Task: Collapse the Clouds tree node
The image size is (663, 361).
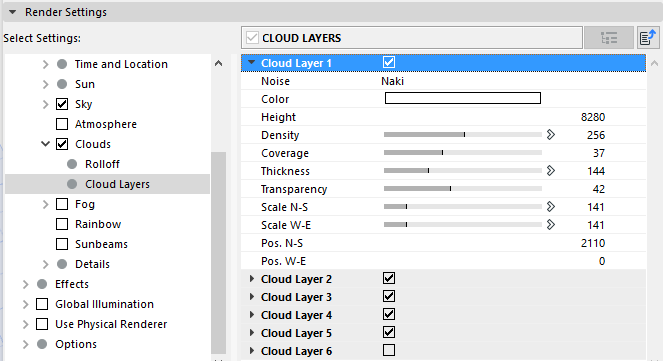Action: (45, 144)
